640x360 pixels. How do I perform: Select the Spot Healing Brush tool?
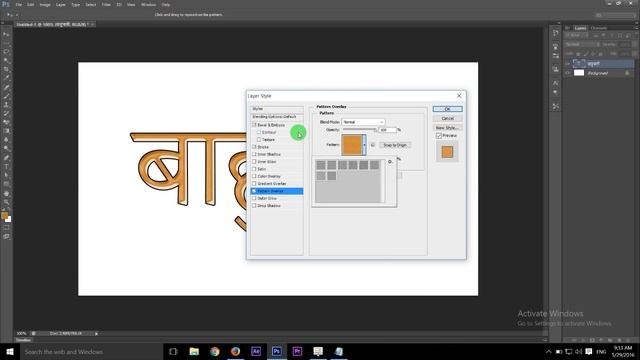pyautogui.click(x=6, y=87)
